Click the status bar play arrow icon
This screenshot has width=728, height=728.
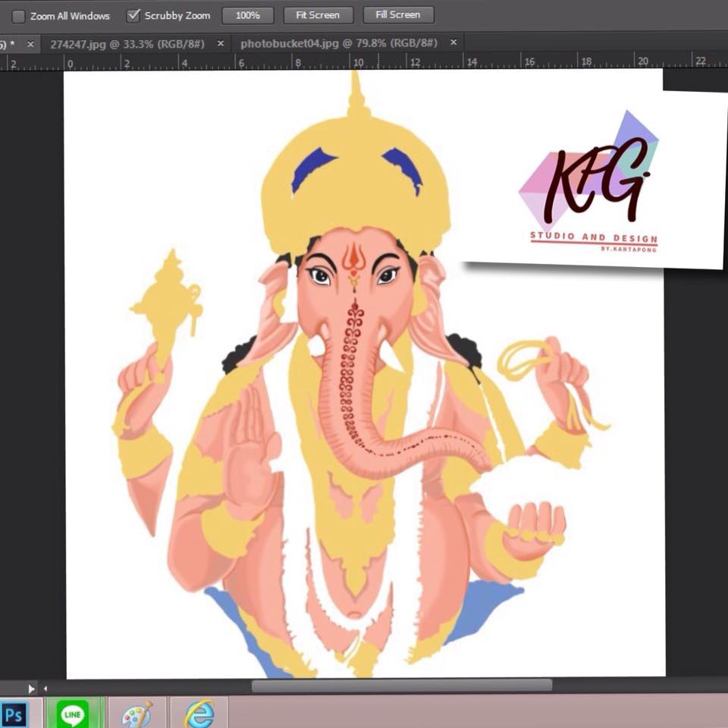pyautogui.click(x=31, y=689)
